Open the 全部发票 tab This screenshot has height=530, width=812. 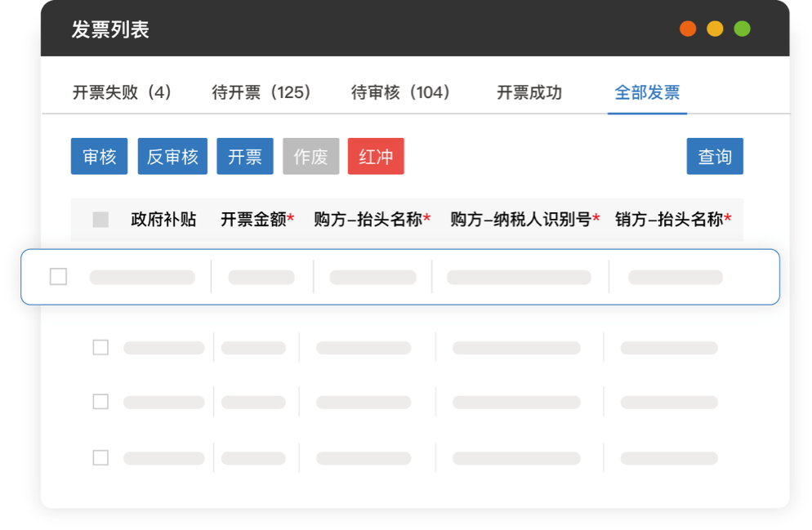click(x=647, y=92)
